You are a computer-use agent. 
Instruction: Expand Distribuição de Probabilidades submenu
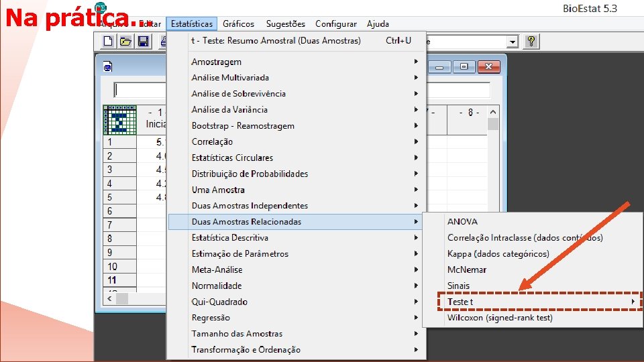(297, 174)
